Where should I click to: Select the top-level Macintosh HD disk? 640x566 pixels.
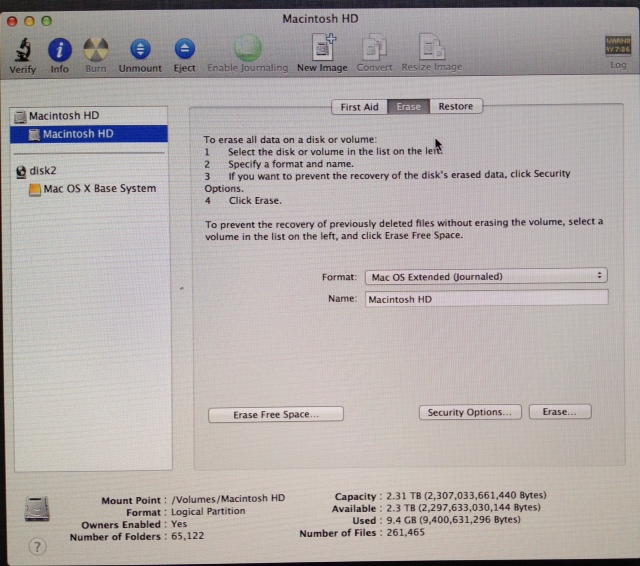(x=89, y=116)
